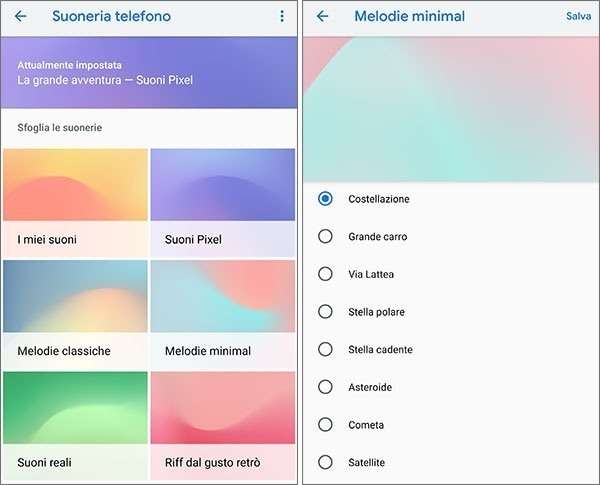Tap the Melodie minimal header image
Screen dimensions: 600x485
click(449, 109)
